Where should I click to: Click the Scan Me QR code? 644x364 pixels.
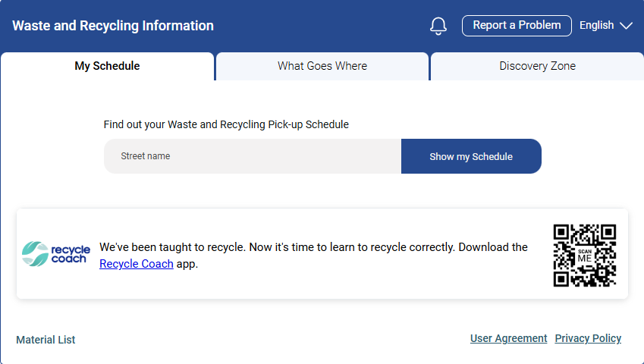pyautogui.click(x=584, y=256)
